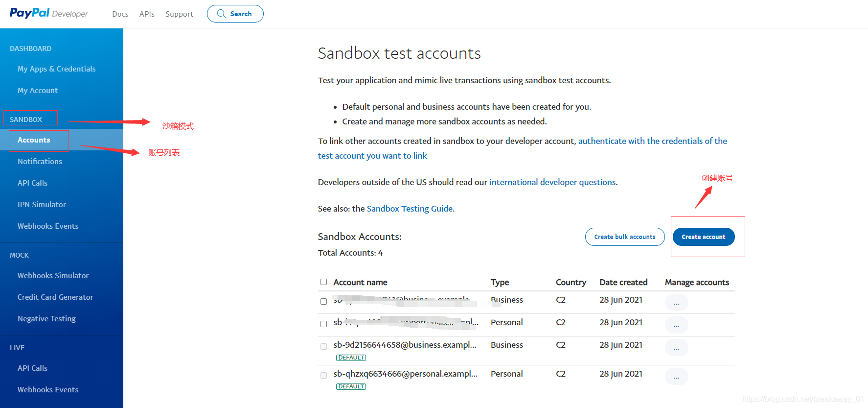
Task: Open manage menu for sb-9d2156644658 account
Action: click(x=676, y=347)
